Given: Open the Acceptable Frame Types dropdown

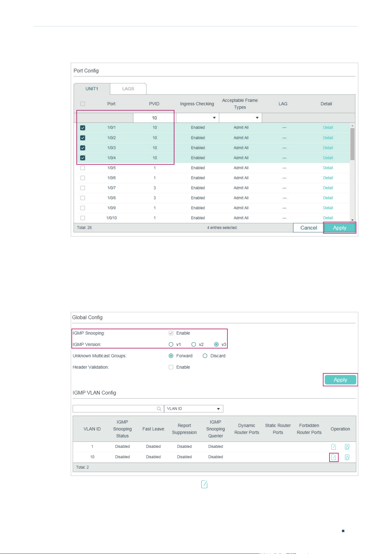Looking at the screenshot, I should 240,118.
